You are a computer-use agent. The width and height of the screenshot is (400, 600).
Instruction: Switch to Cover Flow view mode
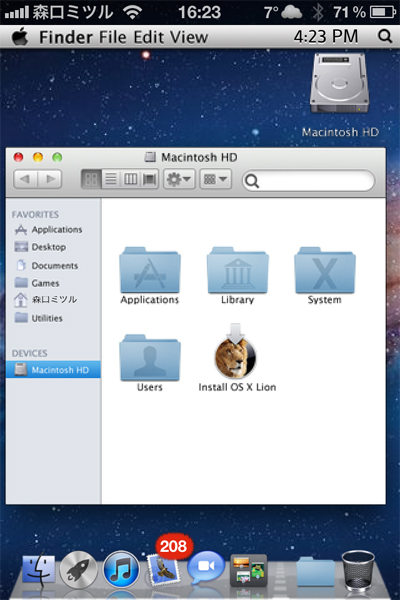point(150,179)
